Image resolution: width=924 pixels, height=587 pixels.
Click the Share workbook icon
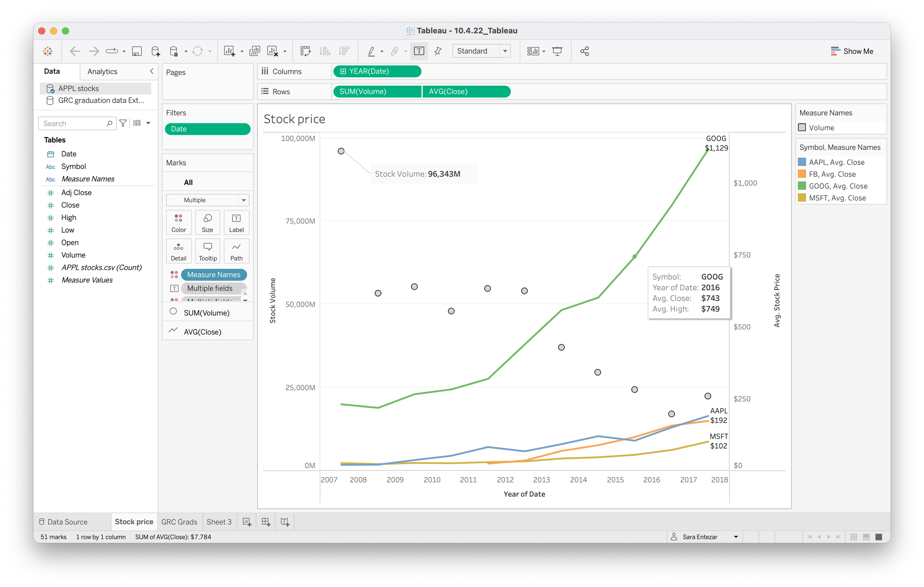coord(584,51)
